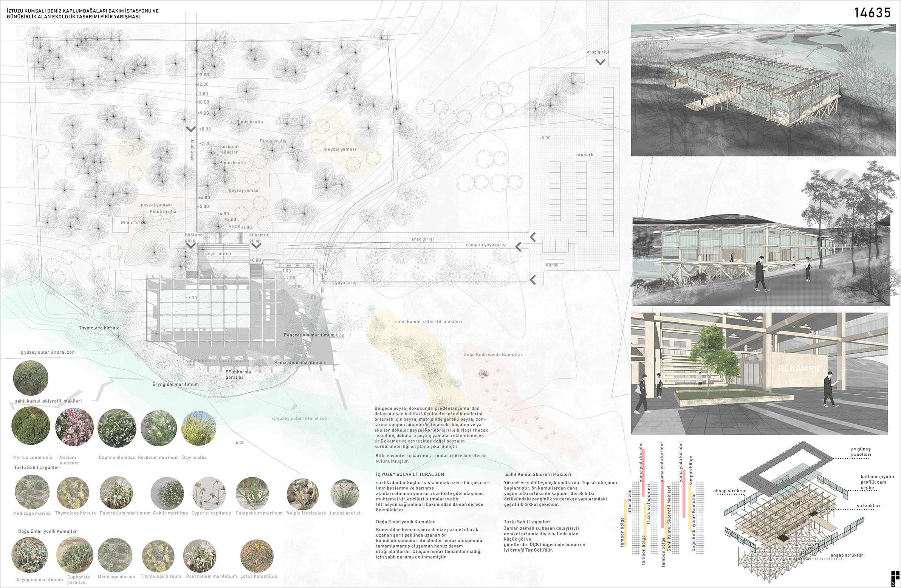Viewport: 901px width, 588px height.
Task: Click the 'pv güneş panelleri' label
Action: [x=861, y=452]
